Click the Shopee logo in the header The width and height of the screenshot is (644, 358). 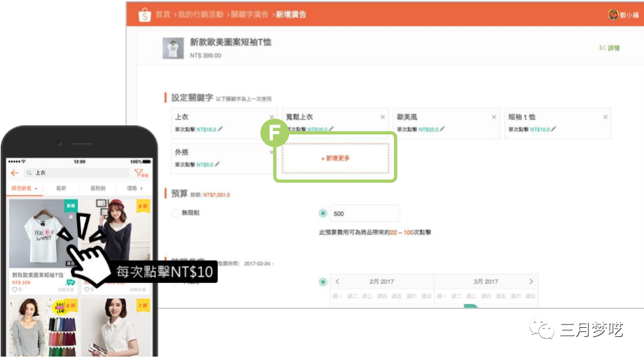click(x=145, y=15)
